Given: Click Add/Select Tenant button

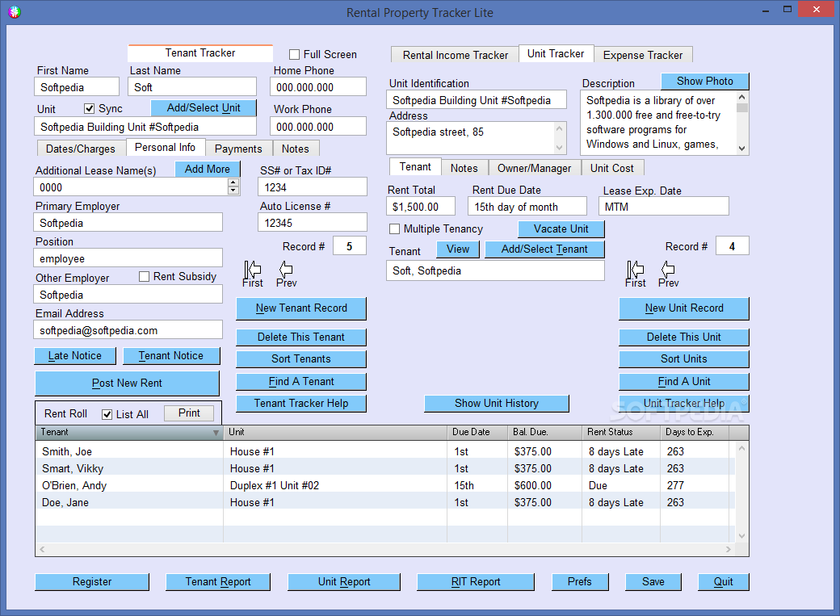Looking at the screenshot, I should coord(544,249).
